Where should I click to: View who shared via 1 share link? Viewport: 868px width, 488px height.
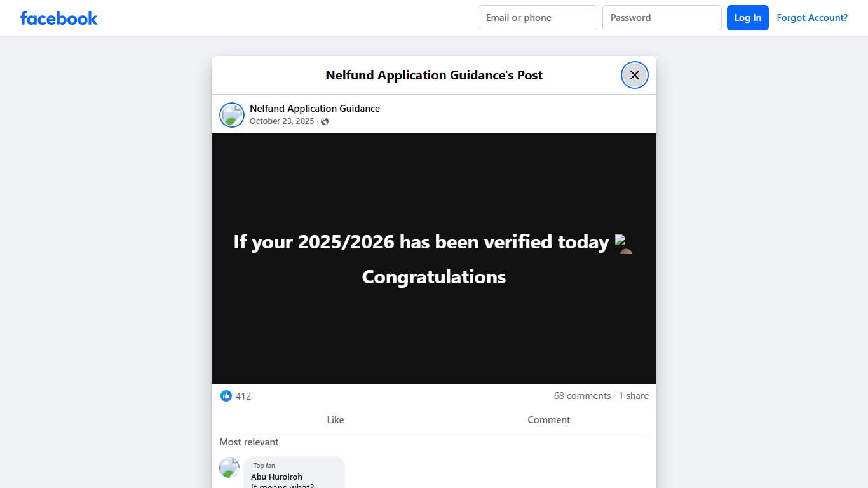pos(633,395)
